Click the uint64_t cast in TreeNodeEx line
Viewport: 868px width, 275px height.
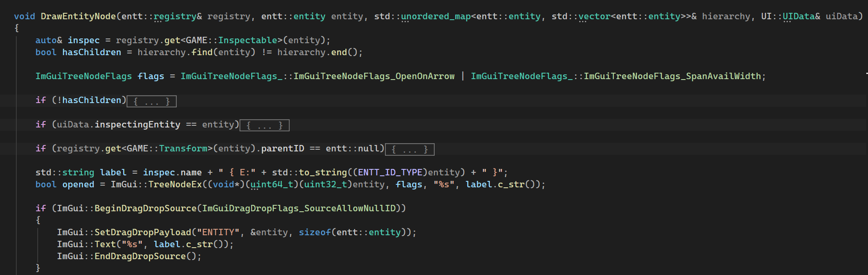click(x=272, y=184)
